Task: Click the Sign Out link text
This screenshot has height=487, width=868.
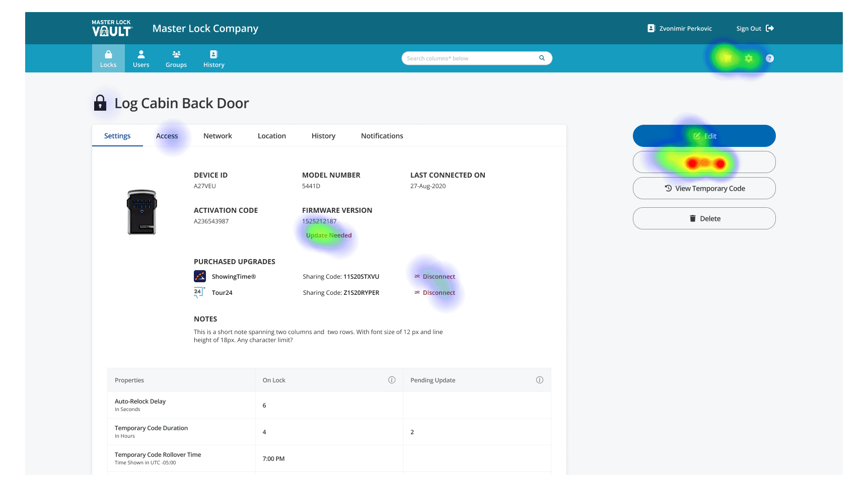Action: click(749, 29)
